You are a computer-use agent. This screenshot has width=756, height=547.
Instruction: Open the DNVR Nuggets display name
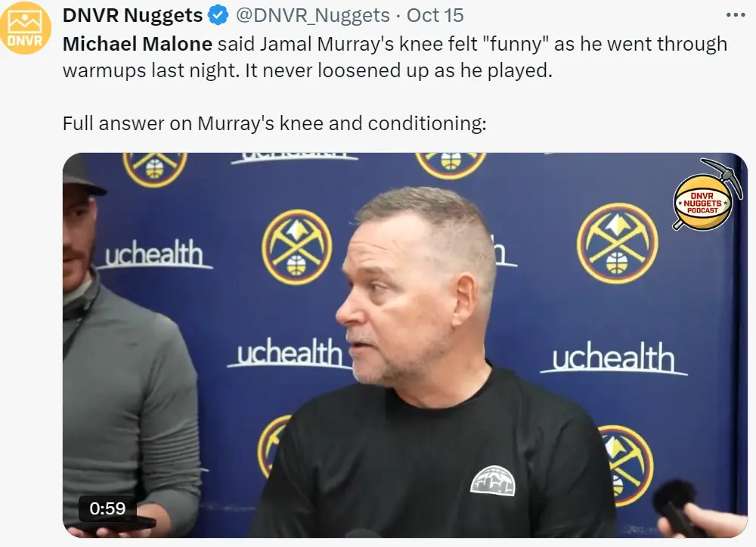tap(132, 15)
